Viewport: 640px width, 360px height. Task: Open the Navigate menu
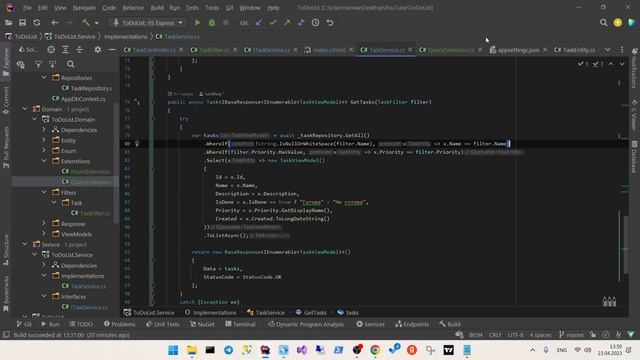coord(84,8)
